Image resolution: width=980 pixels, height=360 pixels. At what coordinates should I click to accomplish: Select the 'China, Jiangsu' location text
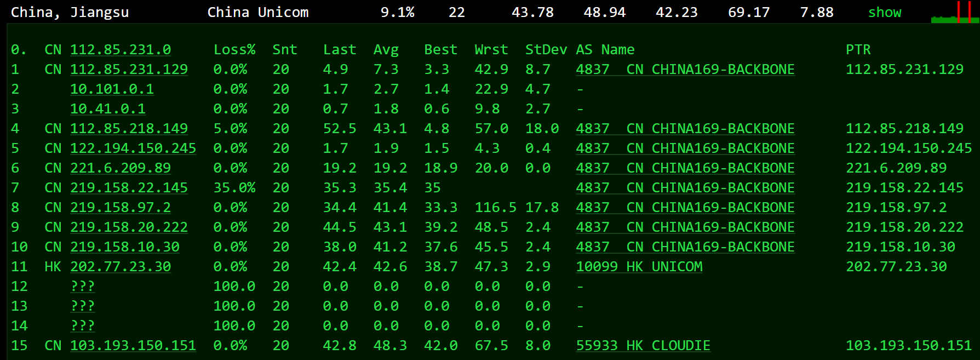click(x=70, y=12)
